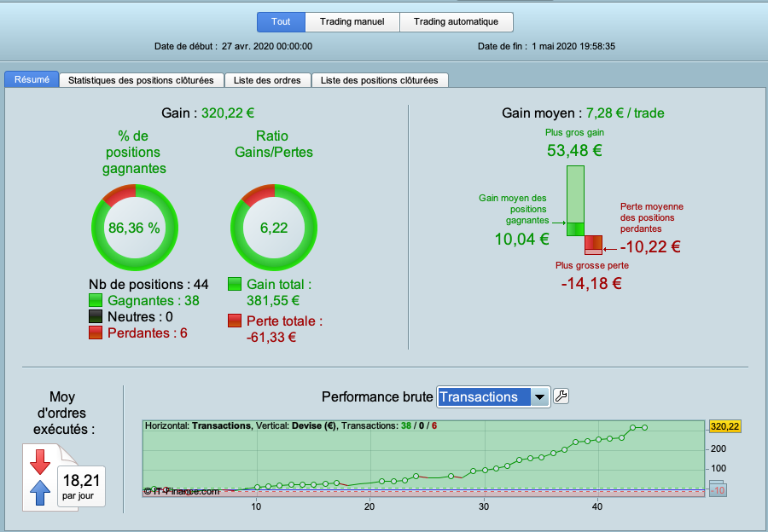Screen dimensions: 768x532
Task: Click the Gagnantes : 38 label
Action: 154,300
